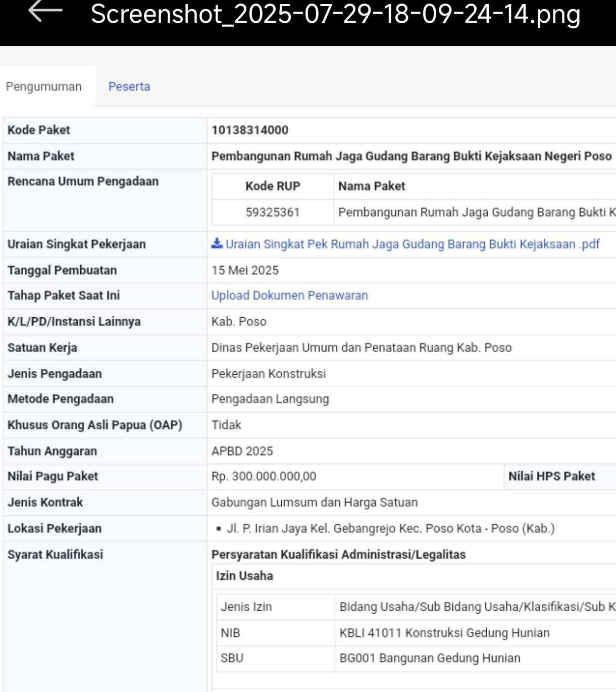Click the Rencana Umum Pengadaan label
The image size is (616, 692).
[83, 181]
